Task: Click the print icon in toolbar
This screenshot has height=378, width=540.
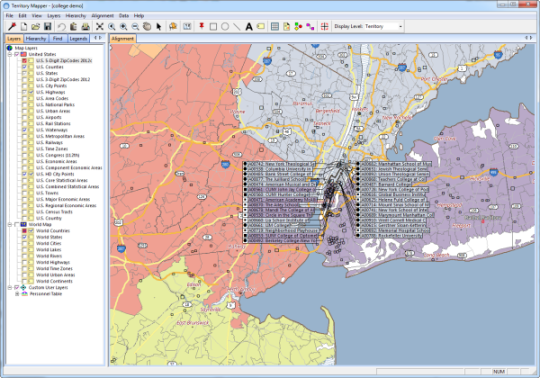Action: 85,27
